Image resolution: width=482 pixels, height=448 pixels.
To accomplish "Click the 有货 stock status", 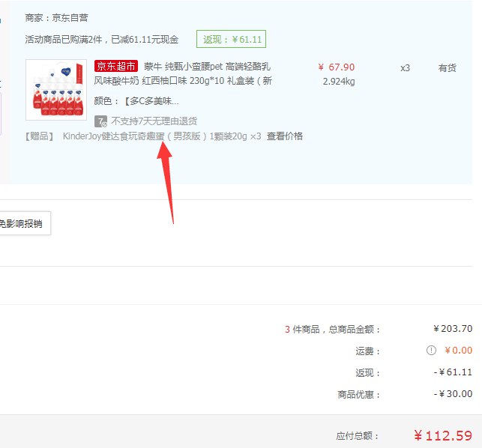I will pyautogui.click(x=447, y=68).
